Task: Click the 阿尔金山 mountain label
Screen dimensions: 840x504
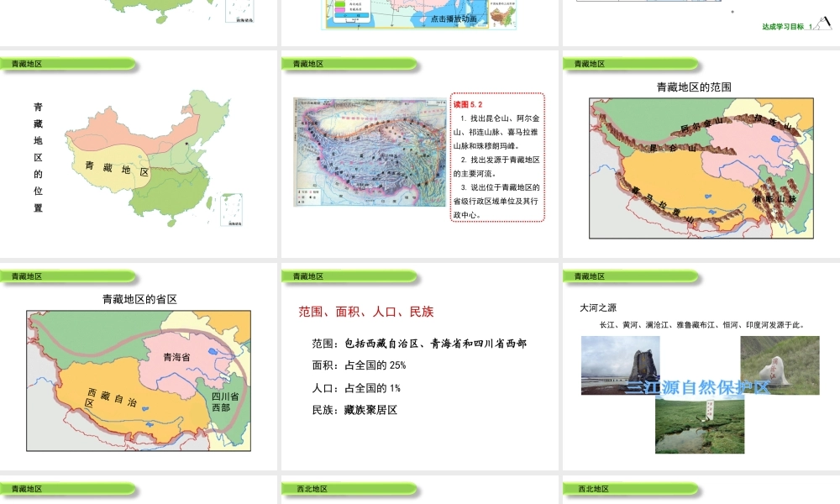Action: pos(701,124)
